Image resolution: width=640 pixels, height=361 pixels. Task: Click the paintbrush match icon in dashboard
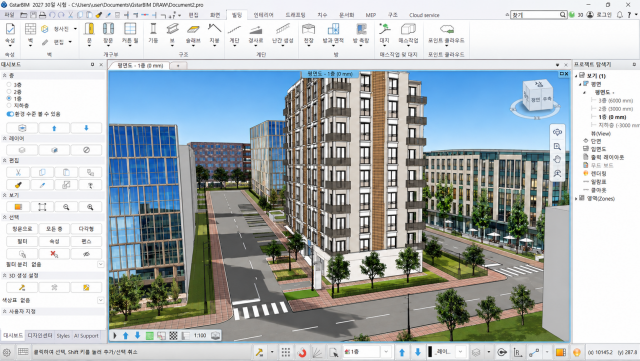pos(18,185)
